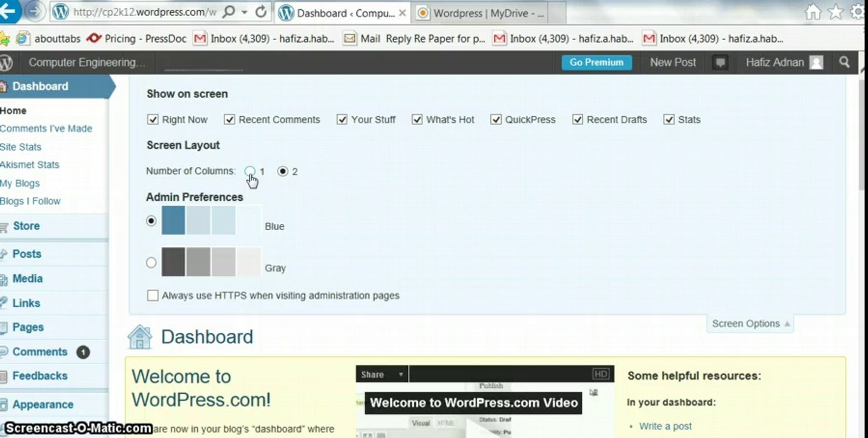The height and width of the screenshot is (438, 868).
Task: Click the Pages icon in sidebar
Action: pos(4,327)
